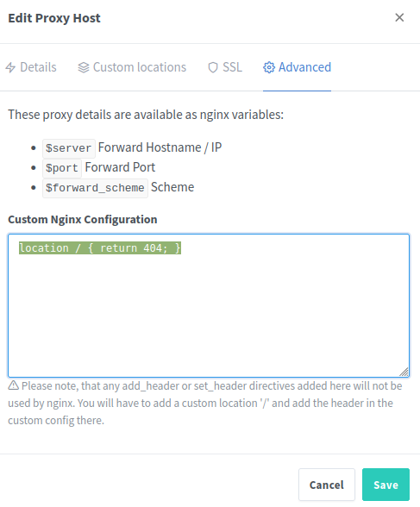Click inside the Custom Nginx Configuration textarea
The image size is (420, 507).
(x=209, y=305)
